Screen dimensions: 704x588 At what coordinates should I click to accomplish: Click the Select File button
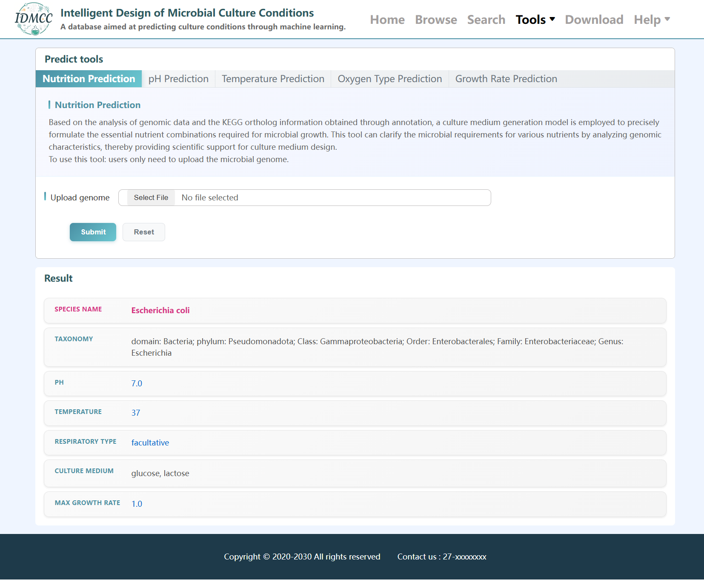(x=151, y=197)
